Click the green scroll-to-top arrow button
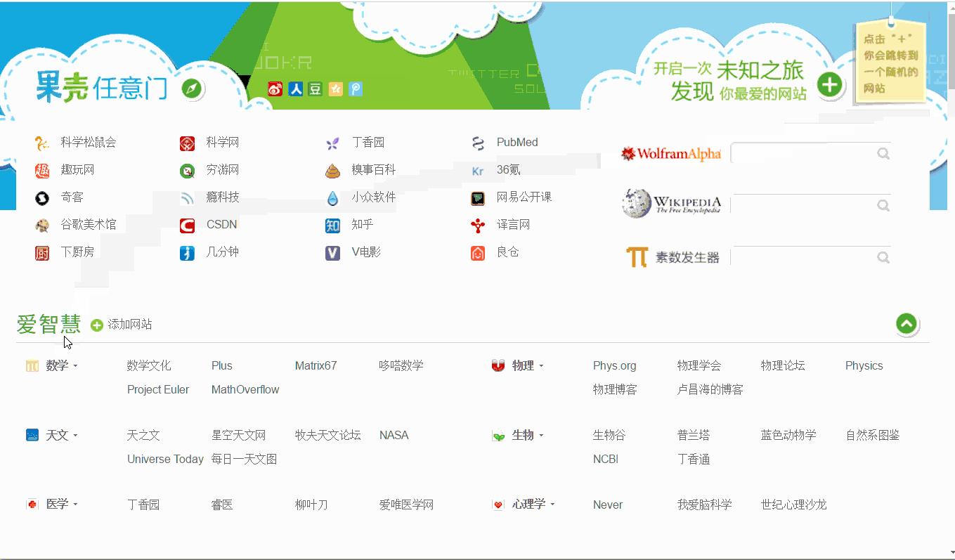The width and height of the screenshot is (955, 560). (x=907, y=324)
